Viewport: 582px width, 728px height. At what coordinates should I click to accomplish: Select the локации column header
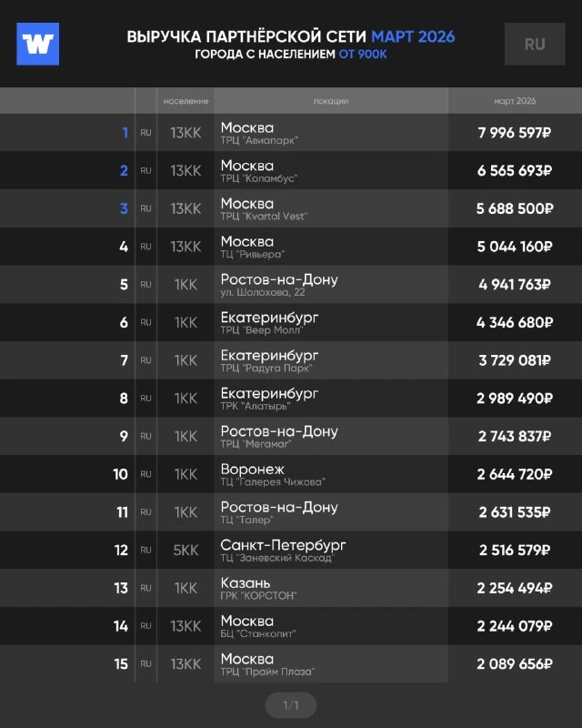point(331,101)
